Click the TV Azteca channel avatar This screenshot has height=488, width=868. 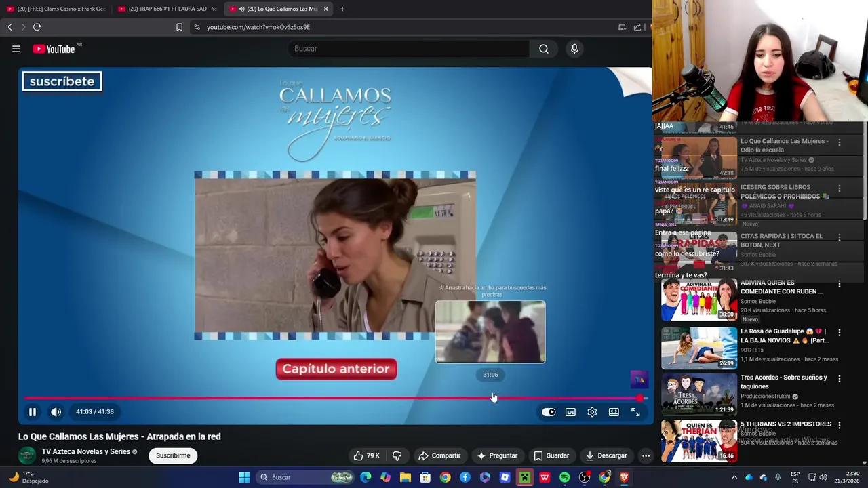[27, 455]
